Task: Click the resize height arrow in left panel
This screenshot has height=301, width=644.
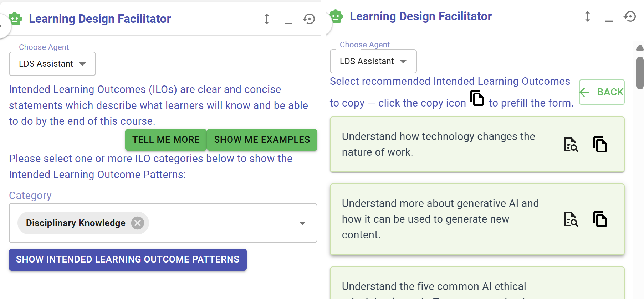Action: [266, 19]
